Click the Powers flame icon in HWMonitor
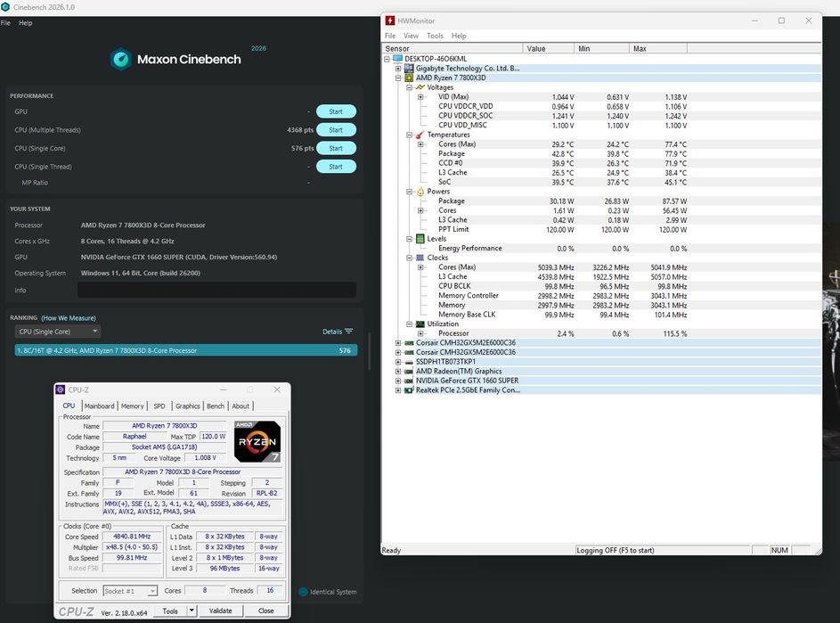The image size is (840, 623). coord(420,192)
